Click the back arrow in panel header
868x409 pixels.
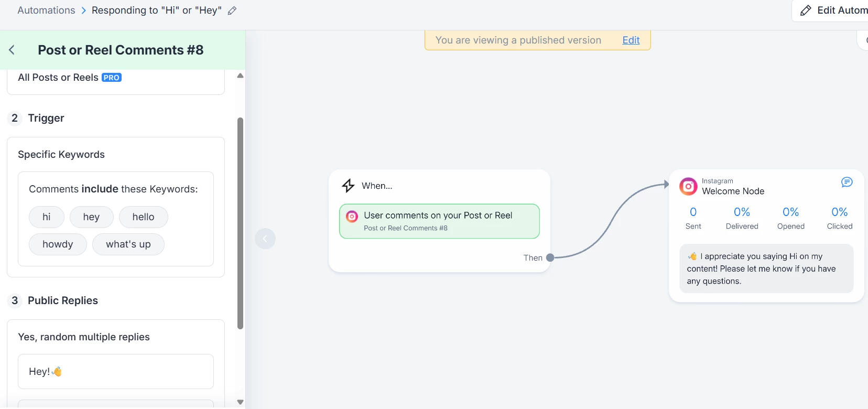[12, 50]
